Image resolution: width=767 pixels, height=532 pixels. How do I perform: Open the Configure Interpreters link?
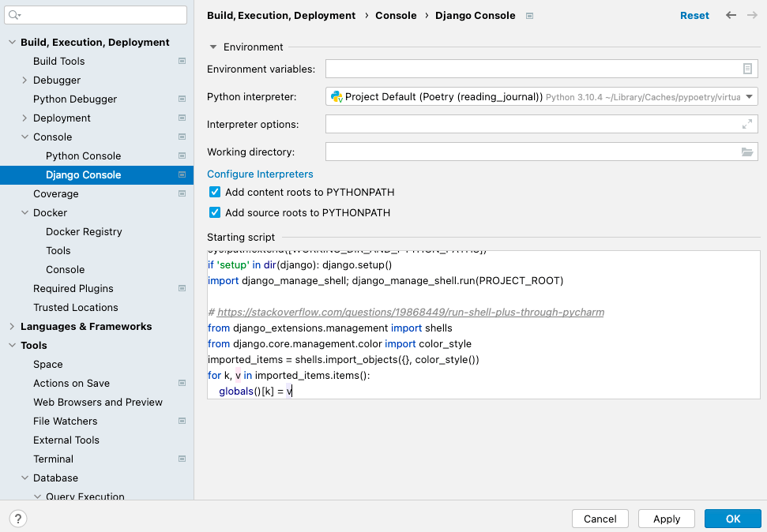[260, 174]
